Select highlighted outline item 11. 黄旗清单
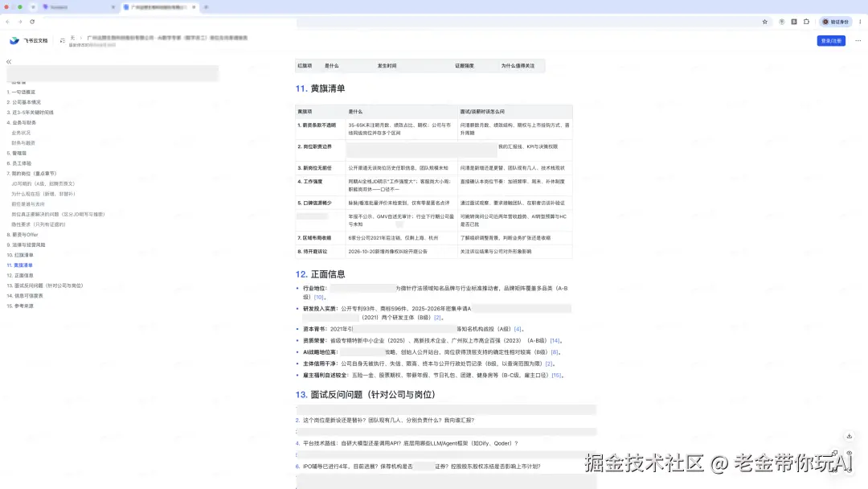 pyautogui.click(x=20, y=265)
